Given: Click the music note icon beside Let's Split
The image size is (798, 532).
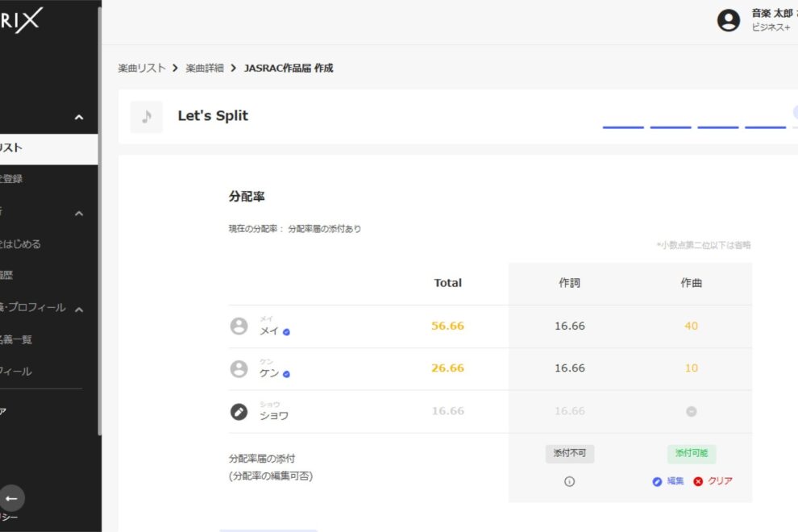Looking at the screenshot, I should coord(146,115).
